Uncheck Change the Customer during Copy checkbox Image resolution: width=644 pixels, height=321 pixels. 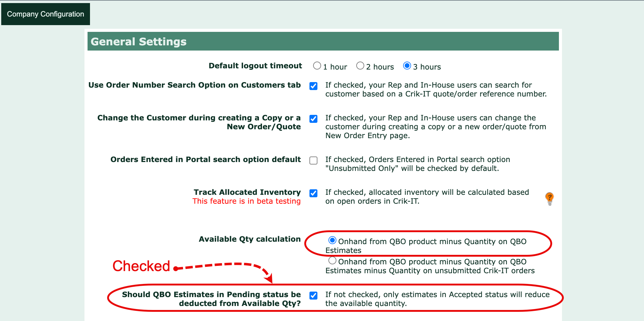313,119
